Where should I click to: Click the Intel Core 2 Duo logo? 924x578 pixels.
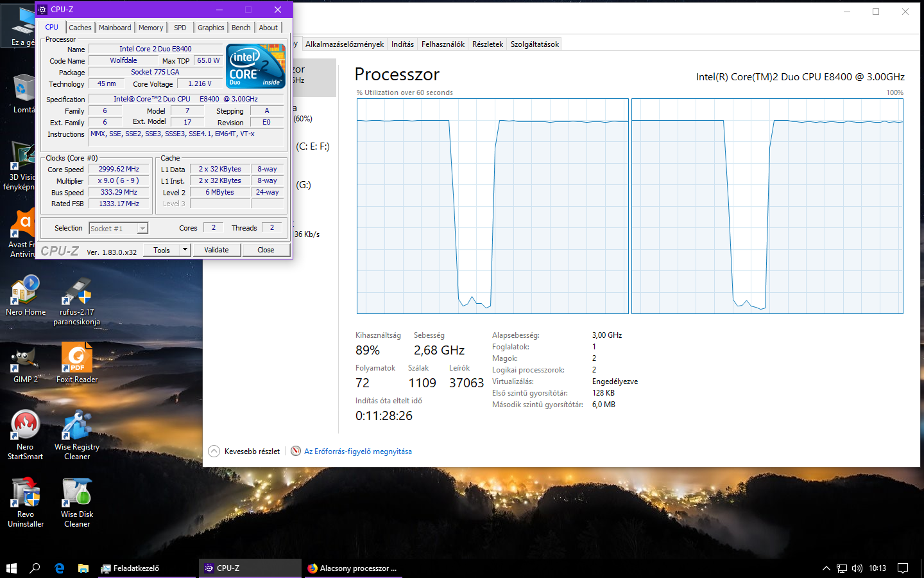pos(255,66)
